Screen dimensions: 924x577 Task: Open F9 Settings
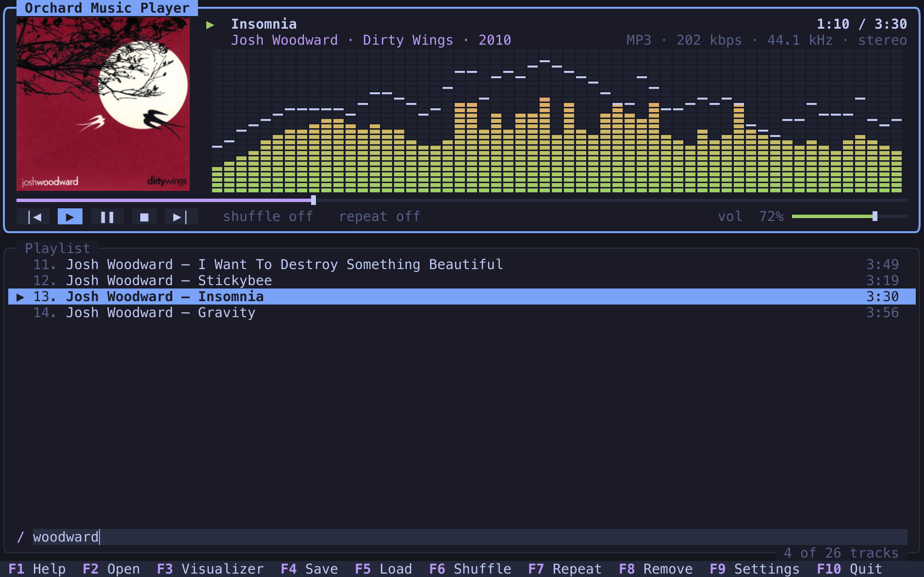tap(755, 569)
